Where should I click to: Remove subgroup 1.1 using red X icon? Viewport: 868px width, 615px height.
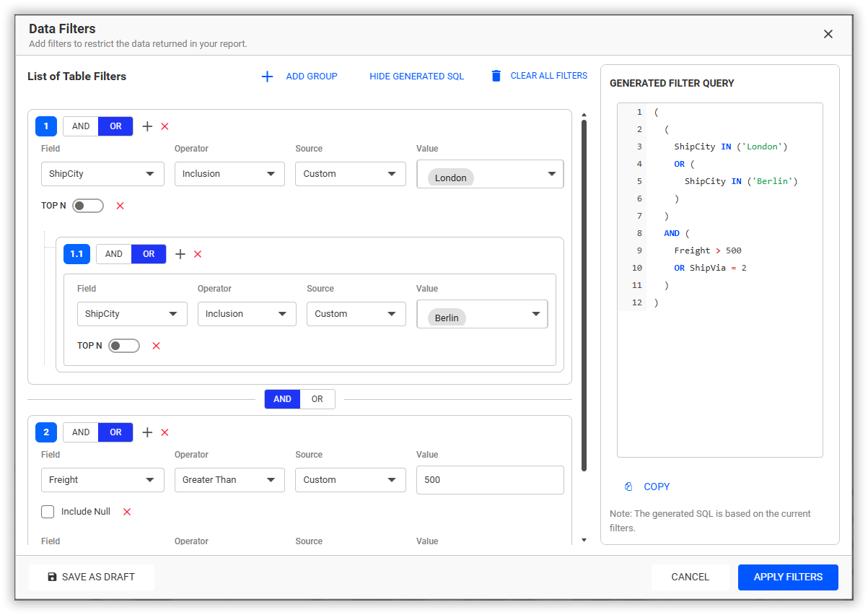coord(198,254)
